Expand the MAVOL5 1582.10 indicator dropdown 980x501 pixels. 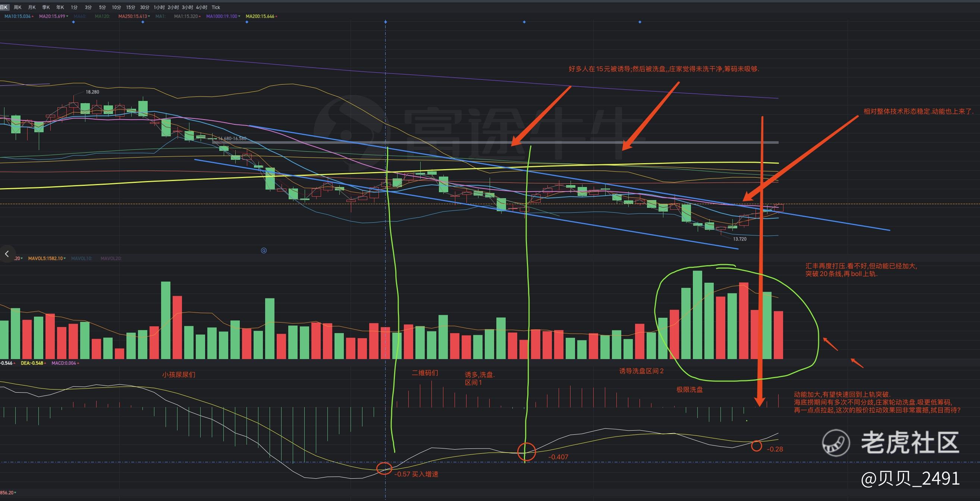tap(65, 259)
